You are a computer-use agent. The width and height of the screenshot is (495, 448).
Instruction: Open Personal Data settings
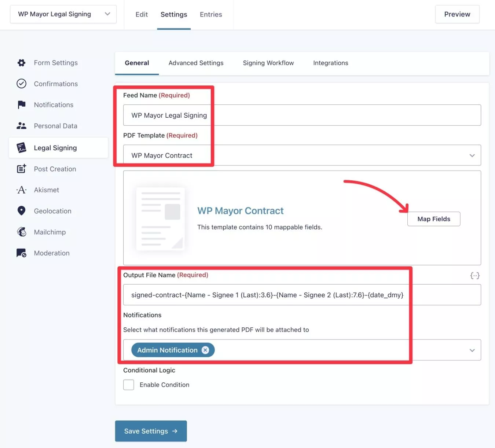[55, 126]
